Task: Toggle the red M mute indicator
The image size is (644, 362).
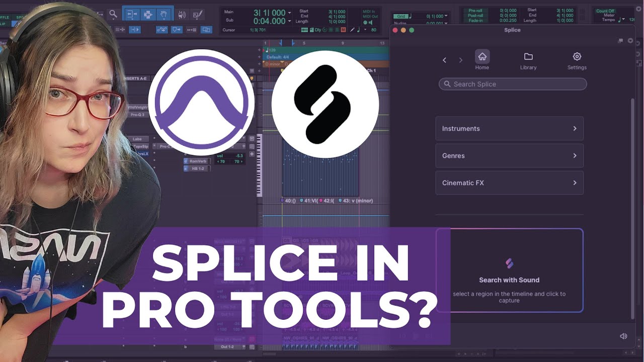Action: [343, 30]
